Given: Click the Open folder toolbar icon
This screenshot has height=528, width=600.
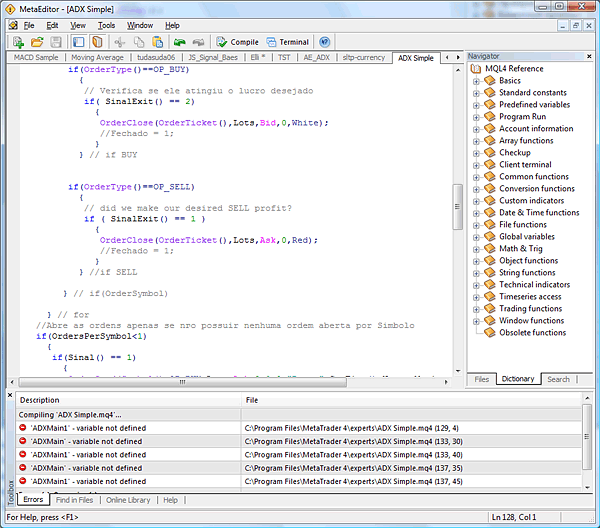Looking at the screenshot, I should [x=37, y=42].
